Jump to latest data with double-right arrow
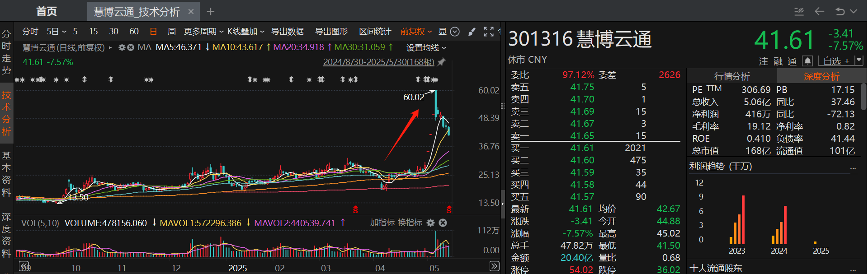 495,266
